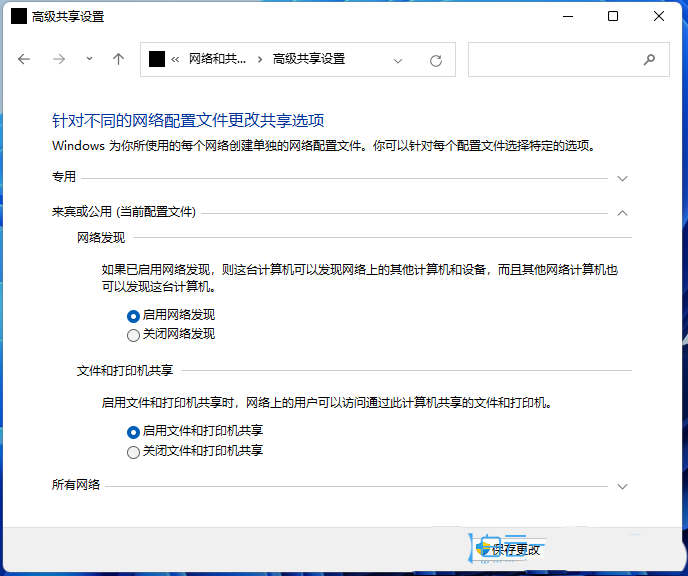
Task: Click inside the search input box
Action: [553, 60]
